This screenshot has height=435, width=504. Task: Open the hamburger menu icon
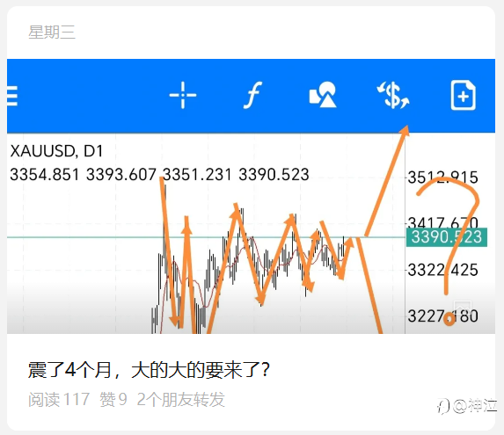(x=12, y=96)
